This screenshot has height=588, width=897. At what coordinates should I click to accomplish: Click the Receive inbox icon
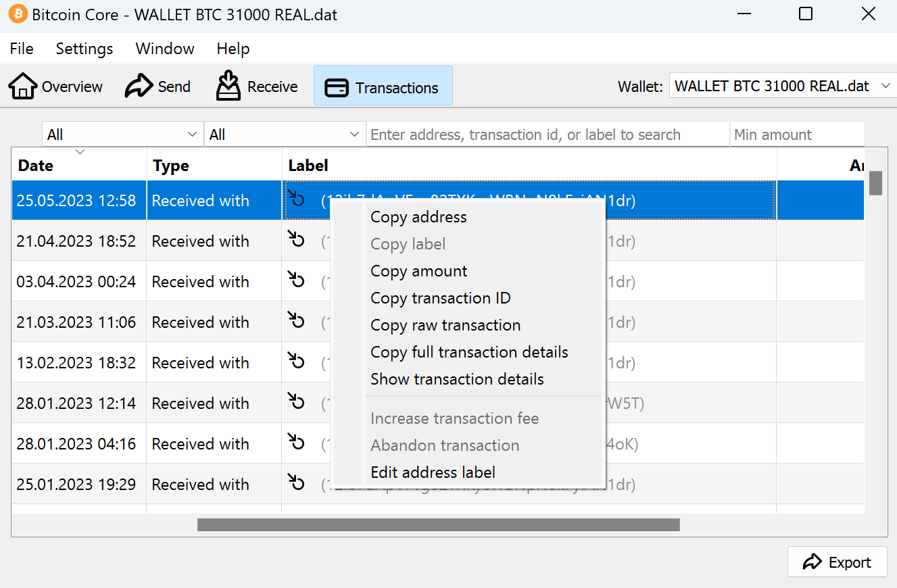[228, 86]
